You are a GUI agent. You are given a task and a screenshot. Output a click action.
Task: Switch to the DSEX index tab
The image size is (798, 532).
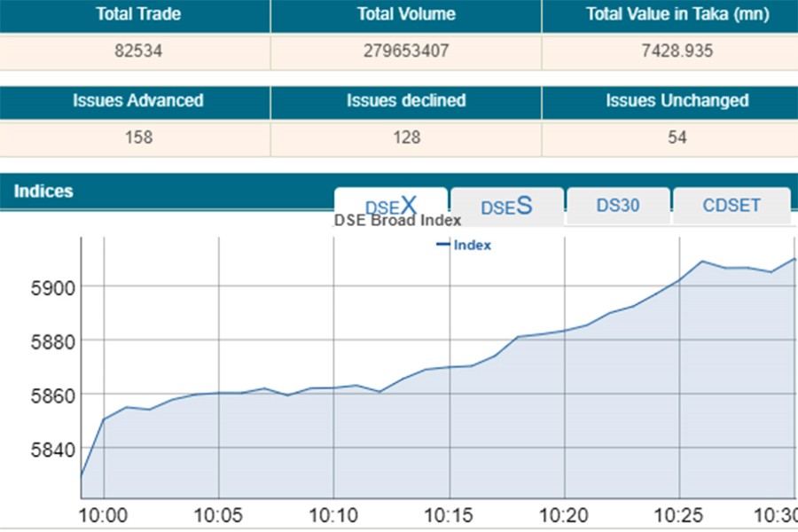(x=390, y=206)
